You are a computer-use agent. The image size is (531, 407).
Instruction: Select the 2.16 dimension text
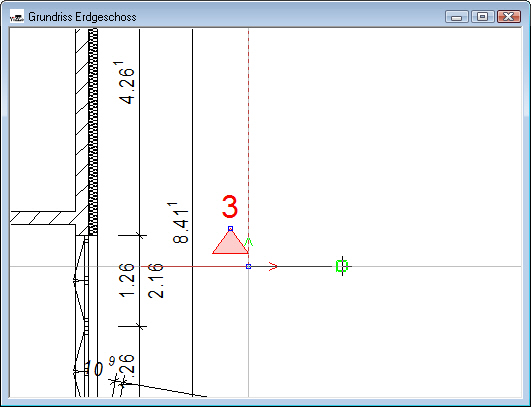(x=156, y=281)
